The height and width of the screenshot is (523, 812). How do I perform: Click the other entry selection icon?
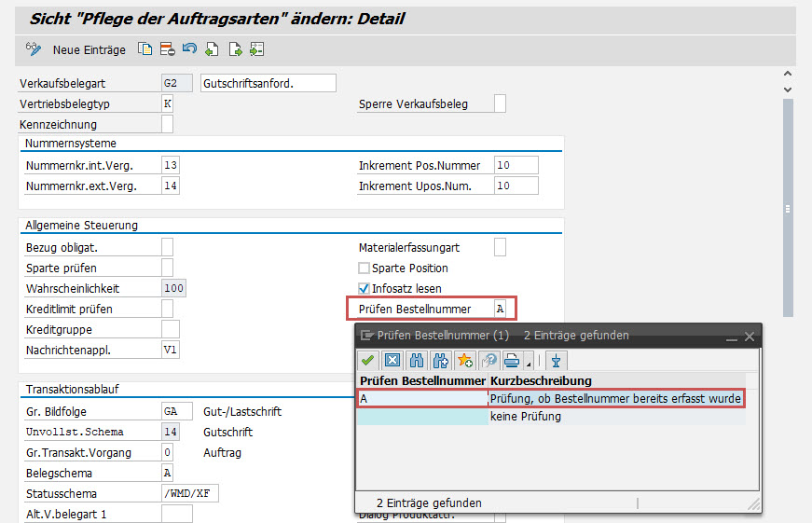point(257,49)
